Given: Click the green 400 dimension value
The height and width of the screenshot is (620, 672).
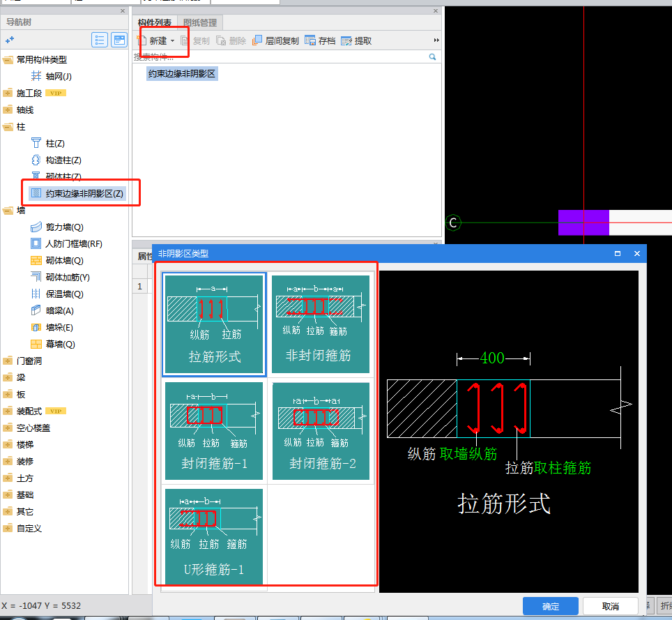Looking at the screenshot, I should [x=492, y=358].
